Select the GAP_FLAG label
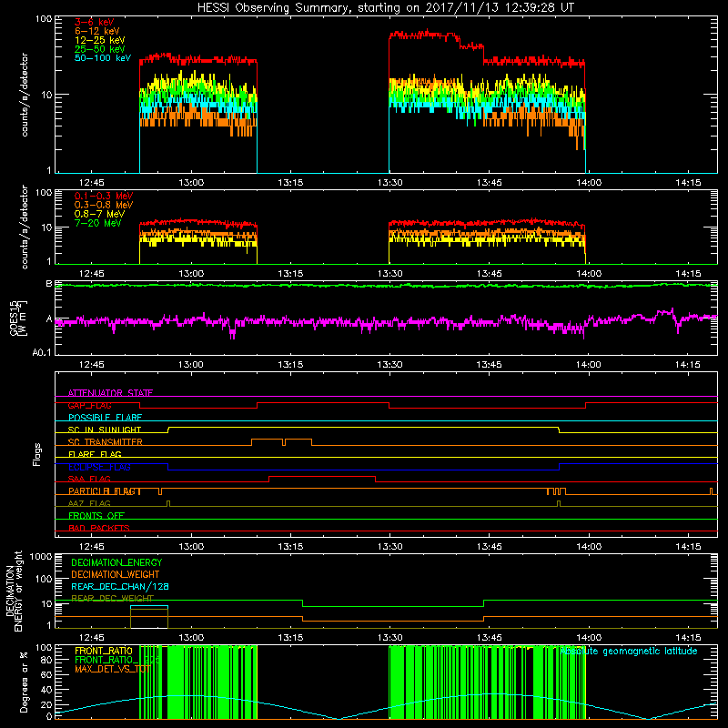This screenshot has width=728, height=728. [x=89, y=405]
